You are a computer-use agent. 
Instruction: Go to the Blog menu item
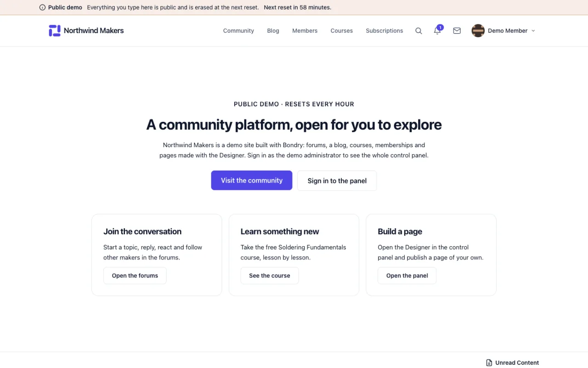click(273, 31)
